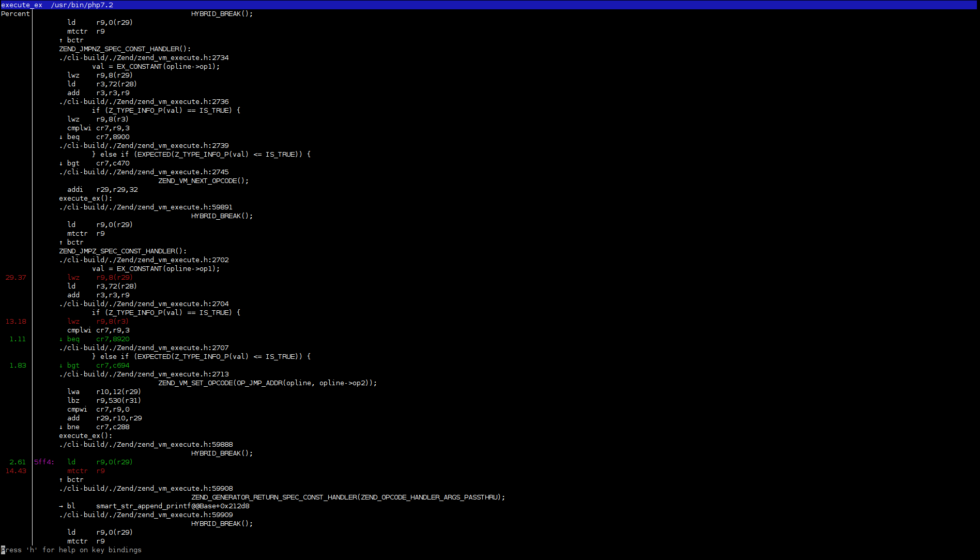This screenshot has height=560, width=980.
Task: Click the lwa r10,12(r29) instruction
Action: pos(104,391)
